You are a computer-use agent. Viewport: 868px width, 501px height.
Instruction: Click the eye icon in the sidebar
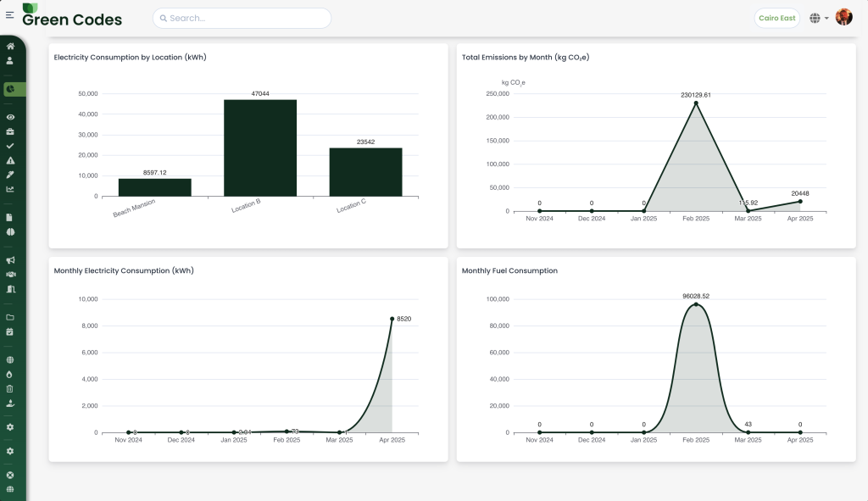[10, 117]
